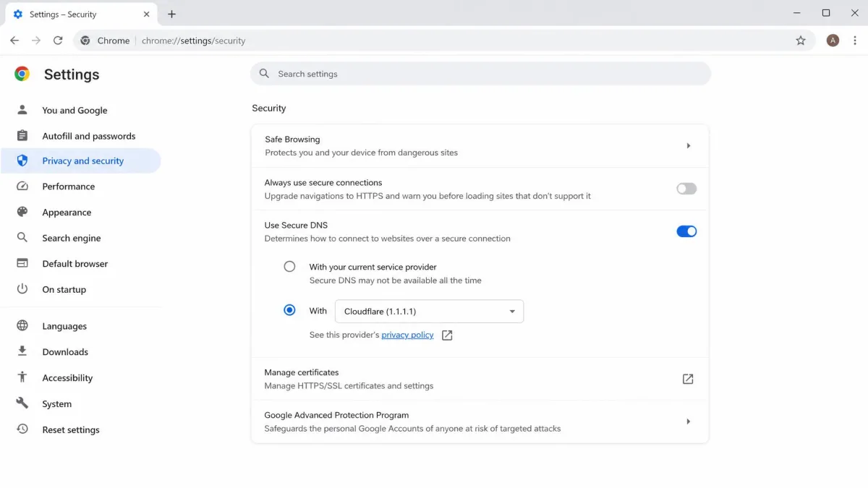This screenshot has width=868, height=488.
Task: Close the Settings – Security tab
Action: (146, 14)
